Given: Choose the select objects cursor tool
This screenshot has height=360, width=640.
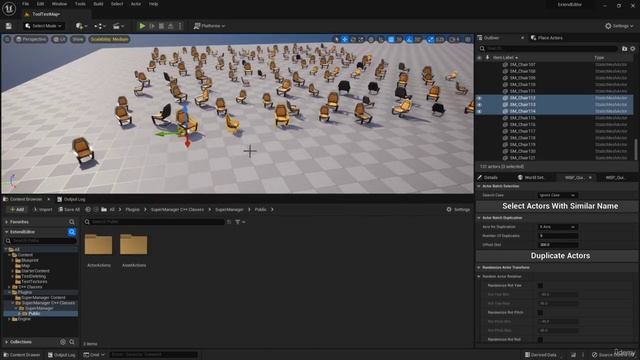Looking at the screenshot, I should click(336, 39).
